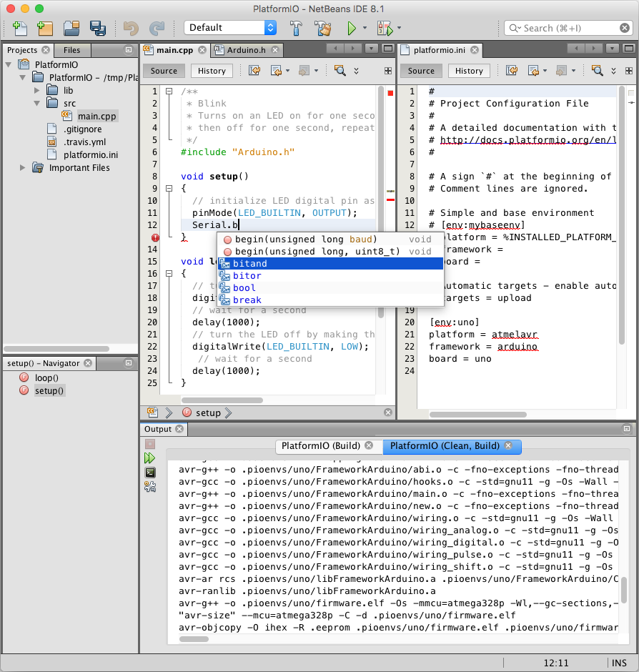Expand the Important Files node
The image size is (639, 672).
(23, 168)
